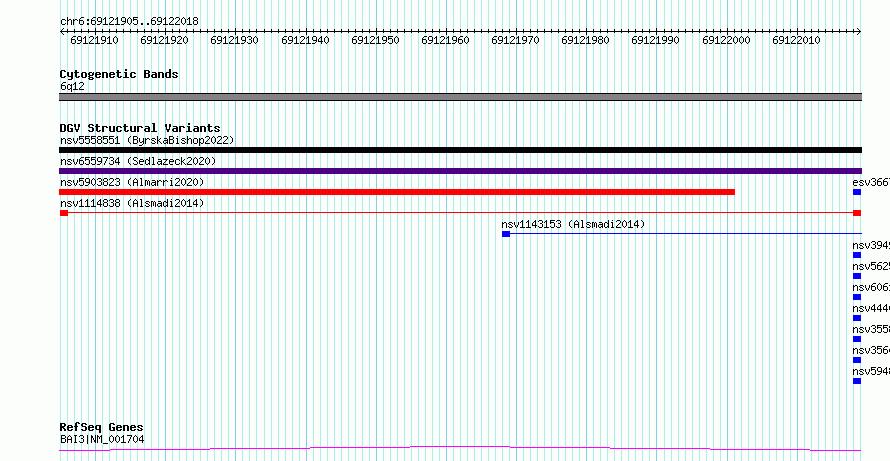This screenshot has width=890, height=461.
Task: Click ruler position 69121920
Action: tap(164, 40)
